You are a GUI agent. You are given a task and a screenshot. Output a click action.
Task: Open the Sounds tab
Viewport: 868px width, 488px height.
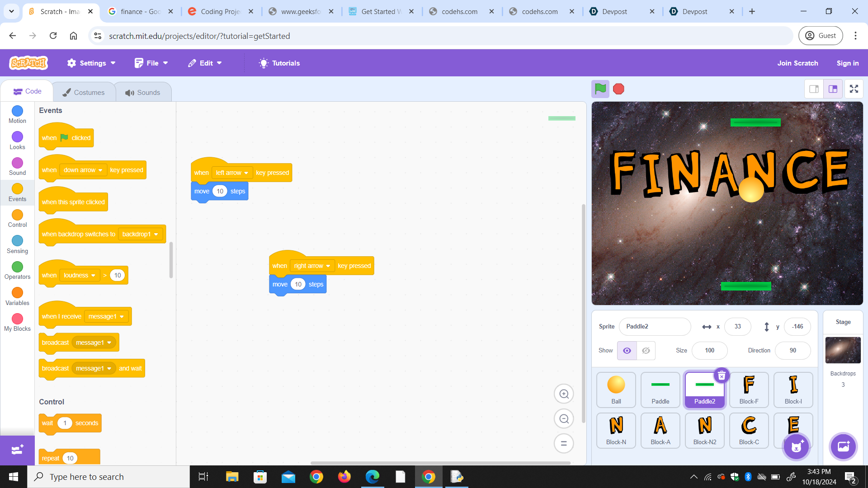click(x=143, y=92)
